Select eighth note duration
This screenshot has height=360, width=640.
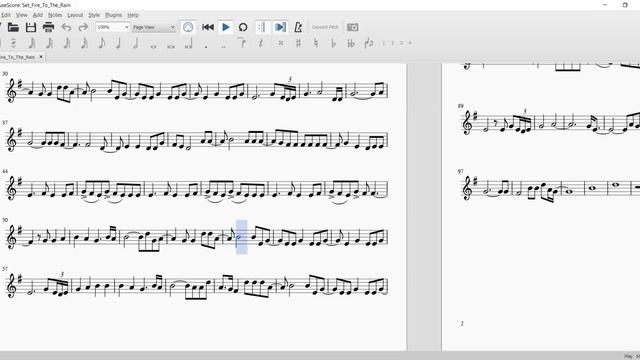102,43
